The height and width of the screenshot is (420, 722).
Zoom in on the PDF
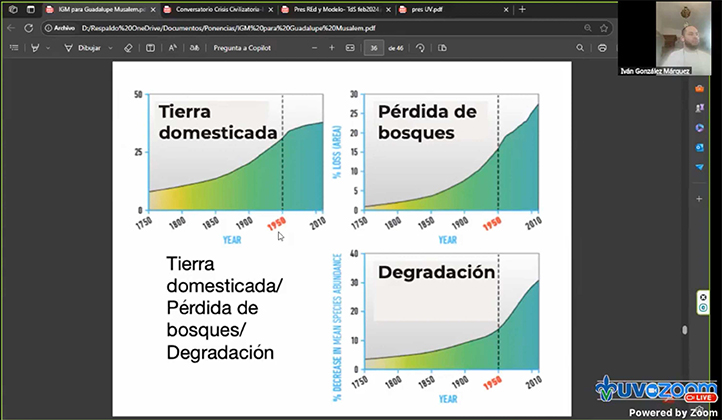[x=332, y=48]
